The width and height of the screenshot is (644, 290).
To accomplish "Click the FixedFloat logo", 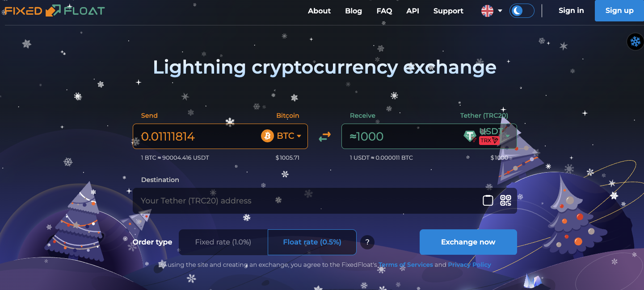I will [53, 10].
